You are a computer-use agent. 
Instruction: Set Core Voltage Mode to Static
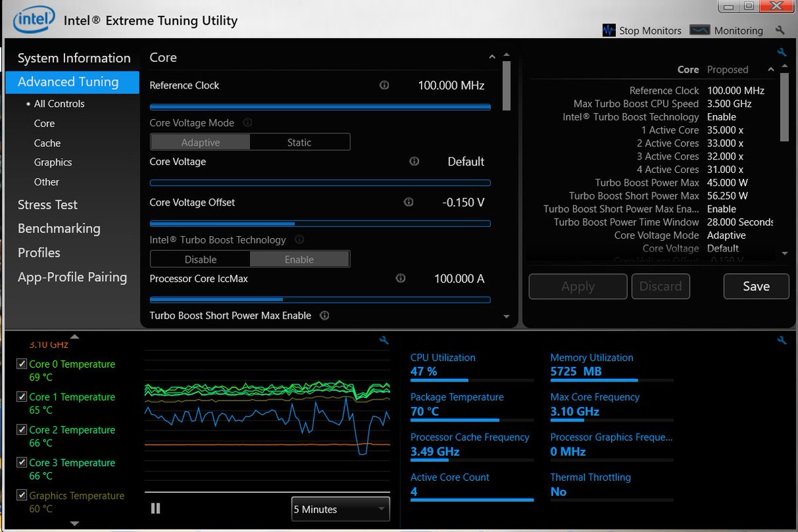pos(300,142)
